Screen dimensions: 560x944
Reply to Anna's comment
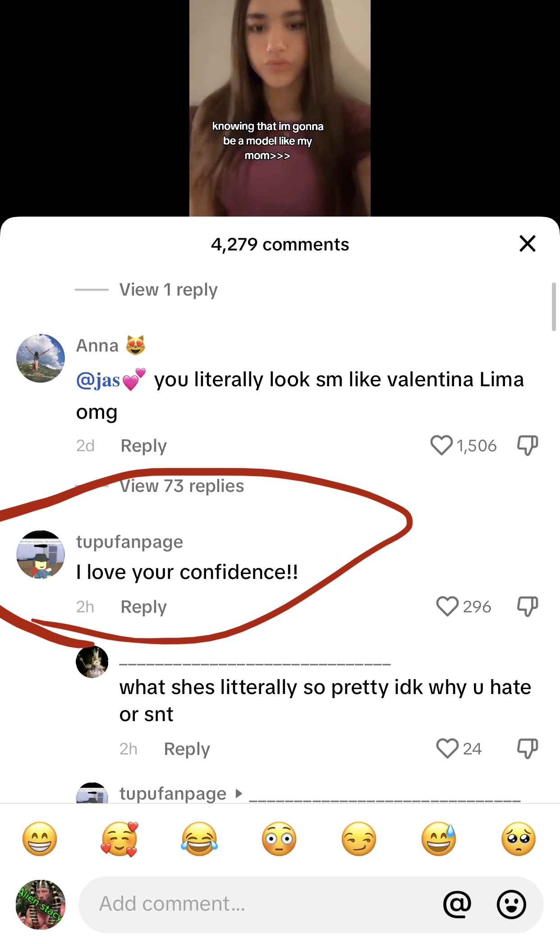(144, 446)
